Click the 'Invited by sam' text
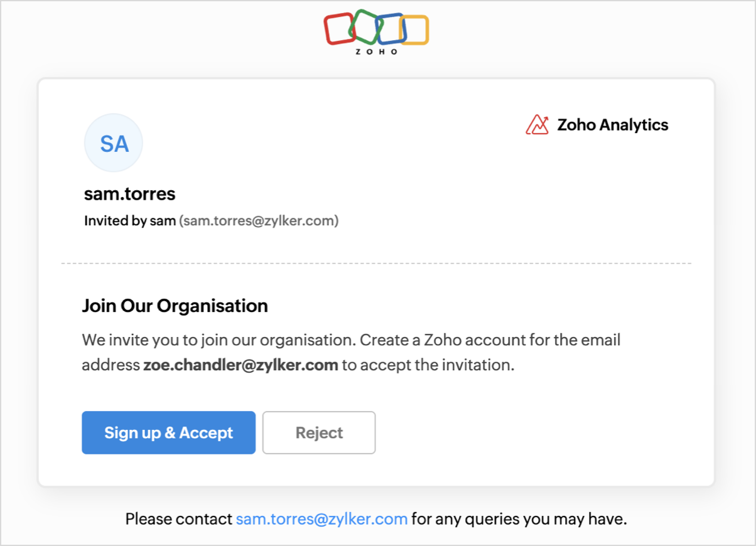Screen dimensions: 756x546 [x=130, y=221]
